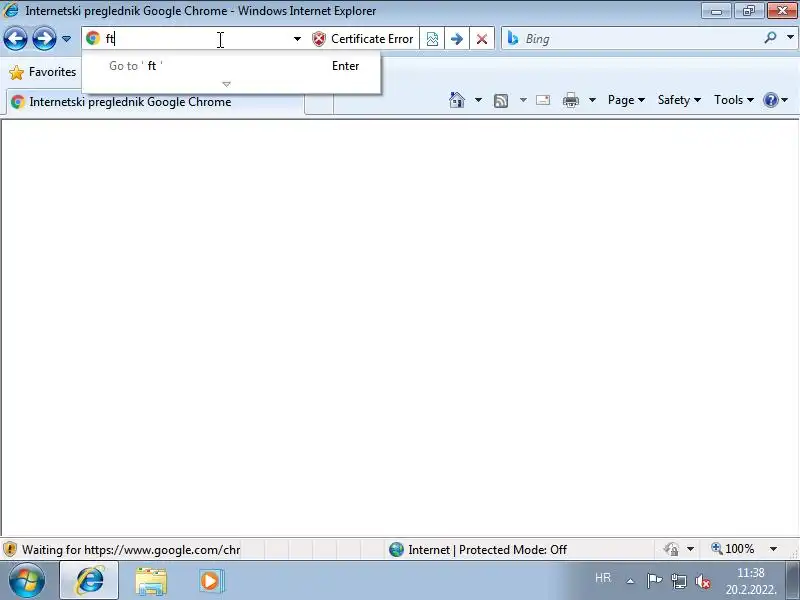
Task: Click the search magnifier icon
Action: click(x=770, y=38)
